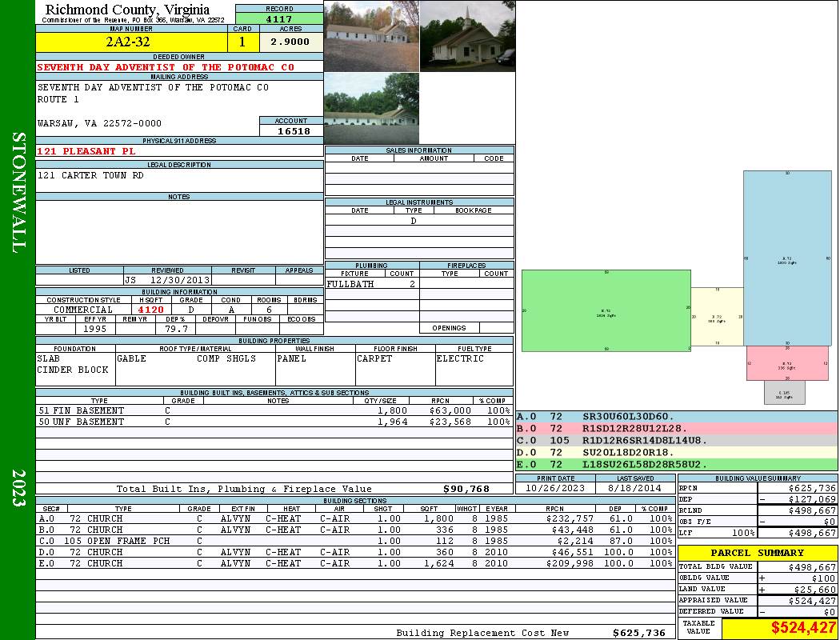Viewport: 840px width, 640px height.
Task: Click RPCN value $63,000
Action: click(x=450, y=410)
